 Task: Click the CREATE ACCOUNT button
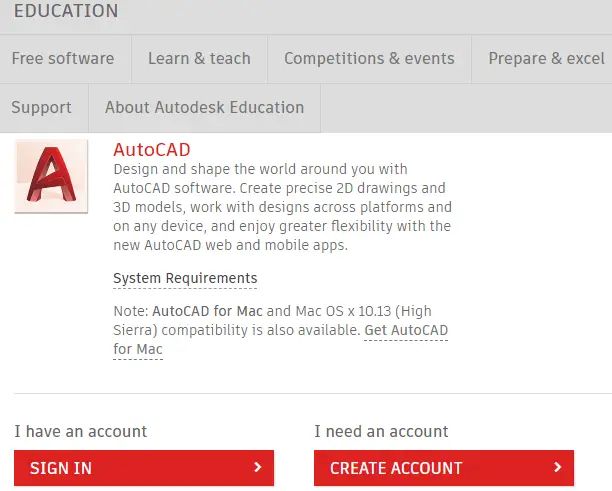[x=444, y=468]
